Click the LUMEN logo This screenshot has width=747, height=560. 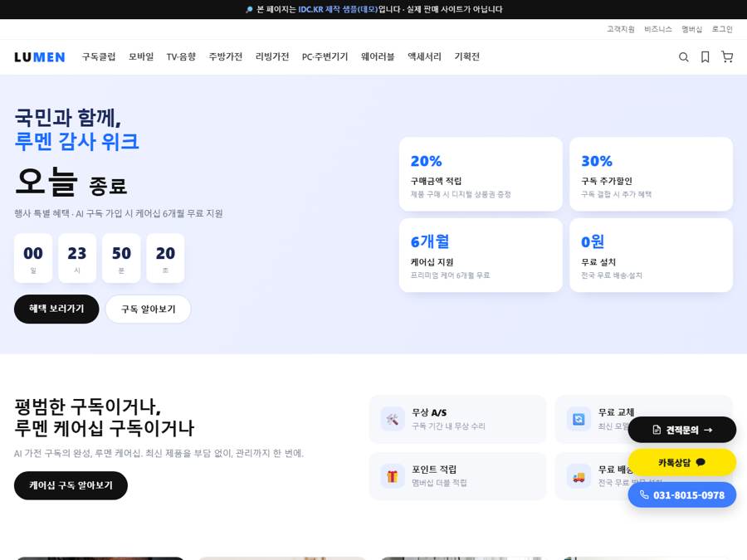[40, 57]
